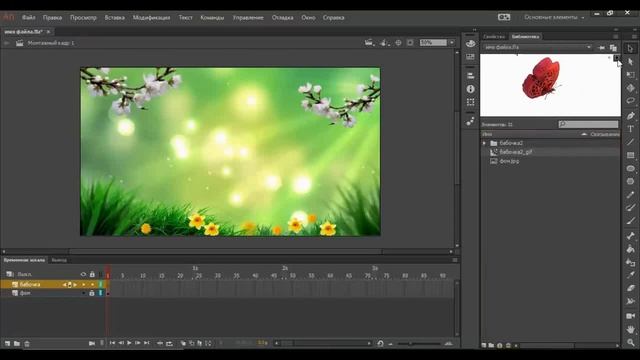The height and width of the screenshot is (360, 640).
Task: Open stage zoom percentage dropdown
Action: coord(452,42)
